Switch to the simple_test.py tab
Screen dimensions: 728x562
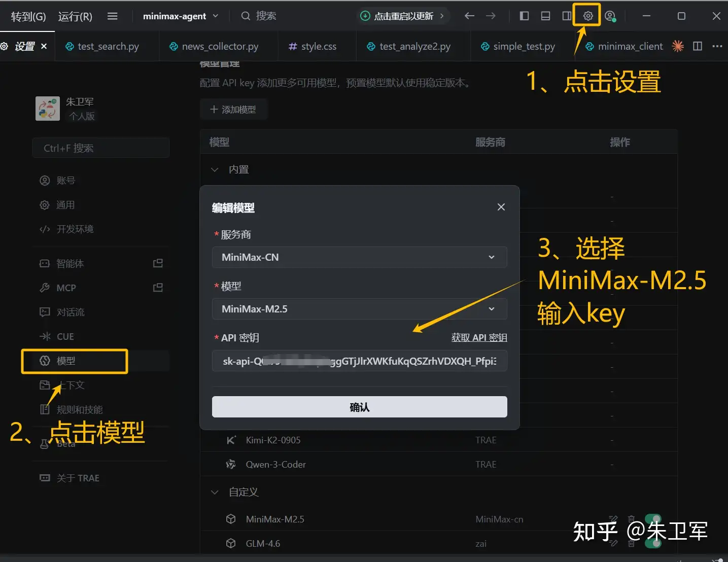click(x=523, y=46)
